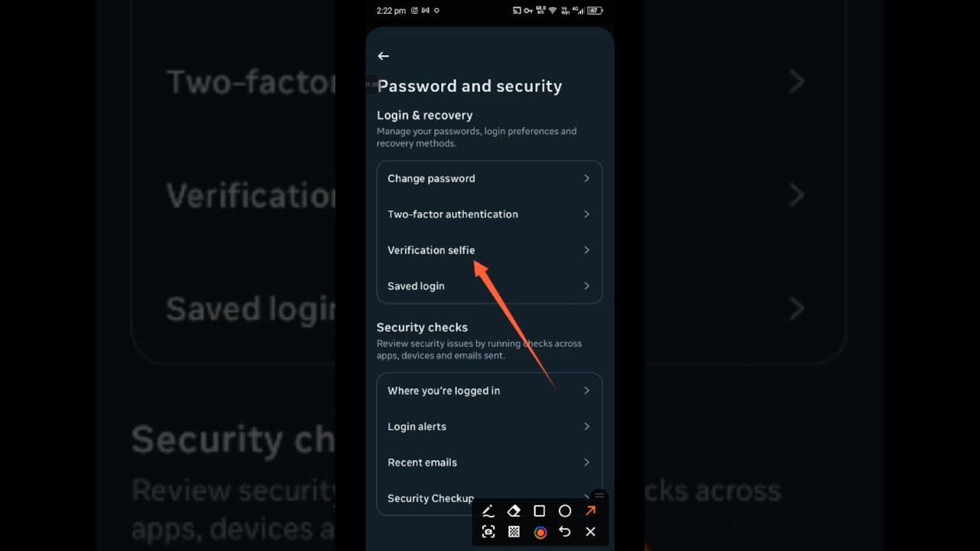The width and height of the screenshot is (980, 551).
Task: Choose the circle shape tool
Action: (x=565, y=511)
